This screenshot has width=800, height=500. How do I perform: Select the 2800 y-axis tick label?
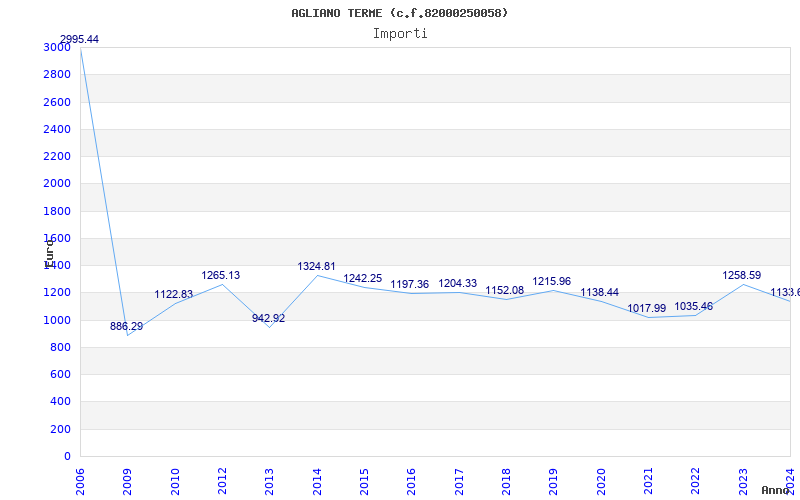click(57, 74)
